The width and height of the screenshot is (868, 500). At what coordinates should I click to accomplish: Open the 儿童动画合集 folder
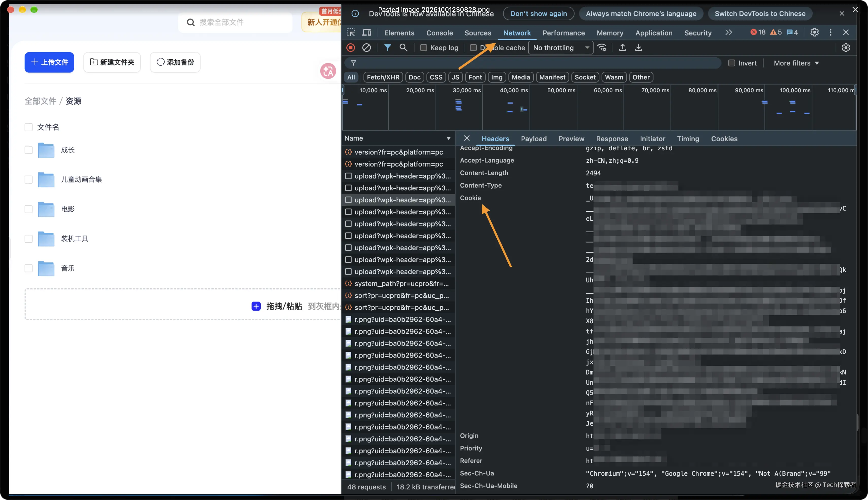(x=81, y=179)
